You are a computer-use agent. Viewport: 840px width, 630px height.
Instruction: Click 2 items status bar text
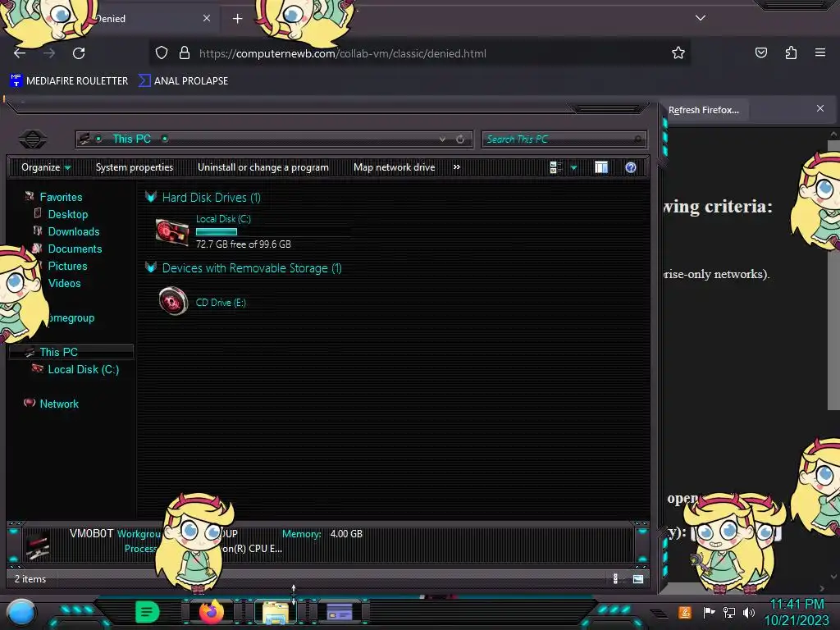coord(30,579)
